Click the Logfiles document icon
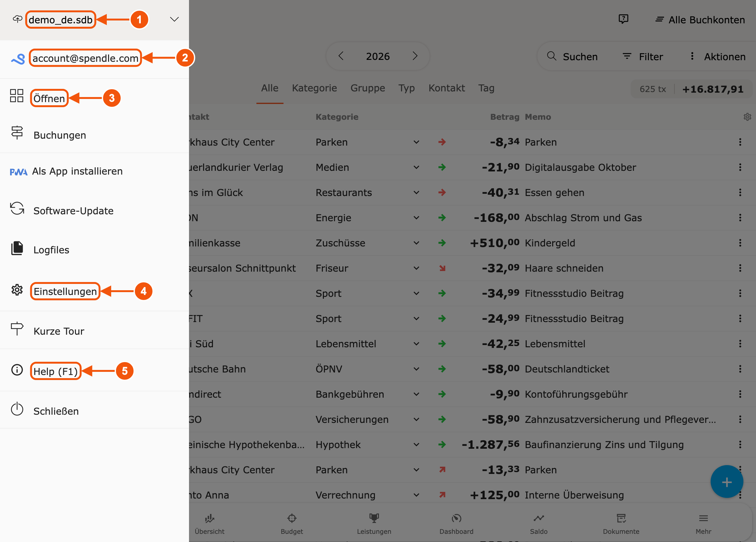The width and height of the screenshot is (756, 542). [17, 249]
